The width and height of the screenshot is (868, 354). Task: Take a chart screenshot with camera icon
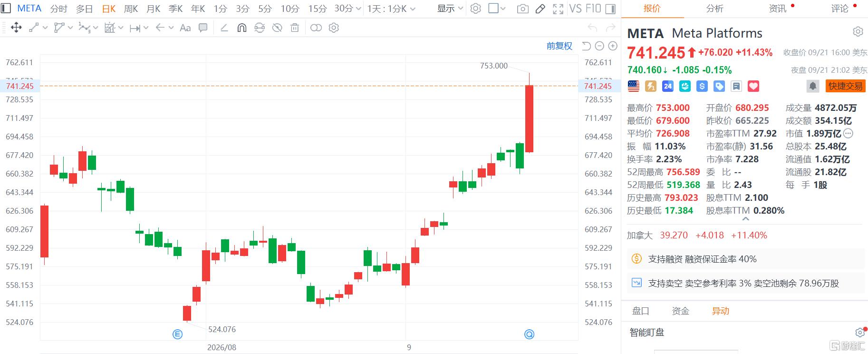pyautogui.click(x=522, y=9)
